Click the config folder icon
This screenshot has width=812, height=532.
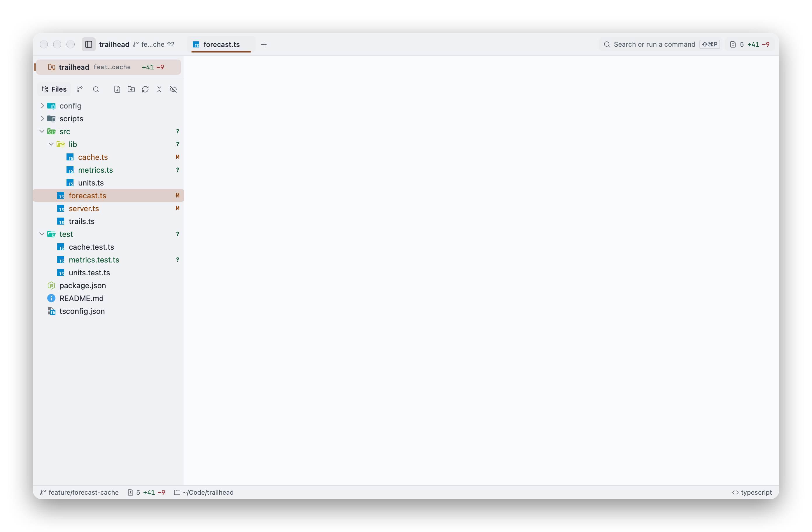point(52,106)
